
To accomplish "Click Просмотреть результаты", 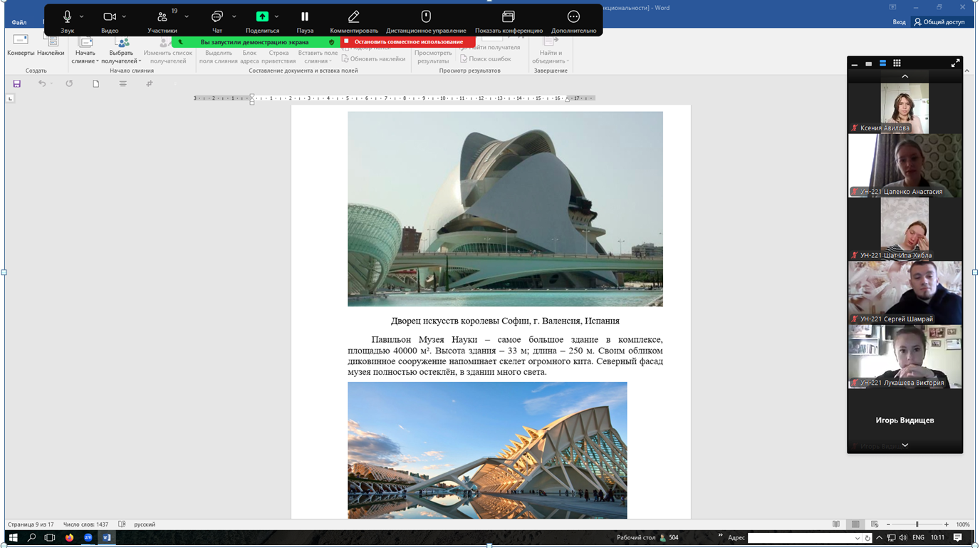I will click(x=433, y=56).
